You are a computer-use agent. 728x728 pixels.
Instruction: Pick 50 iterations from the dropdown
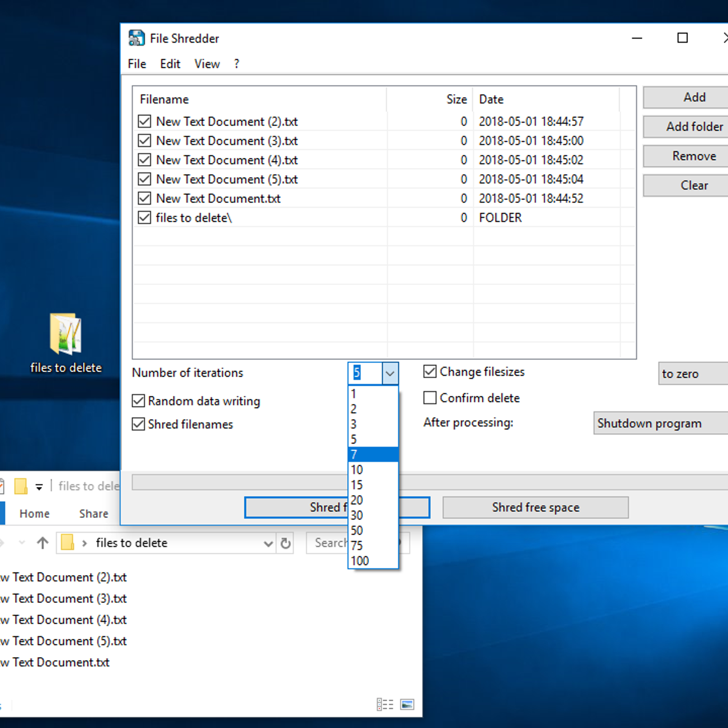point(373,530)
